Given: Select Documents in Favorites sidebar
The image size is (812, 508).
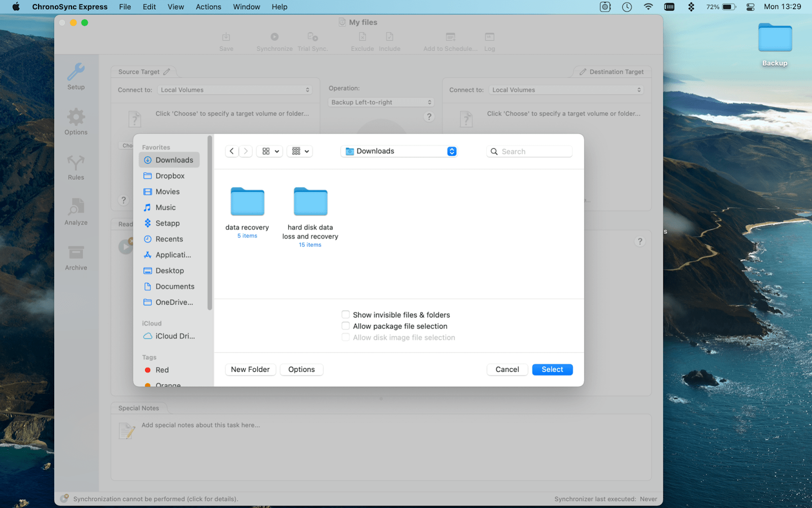Looking at the screenshot, I should point(169,287).
